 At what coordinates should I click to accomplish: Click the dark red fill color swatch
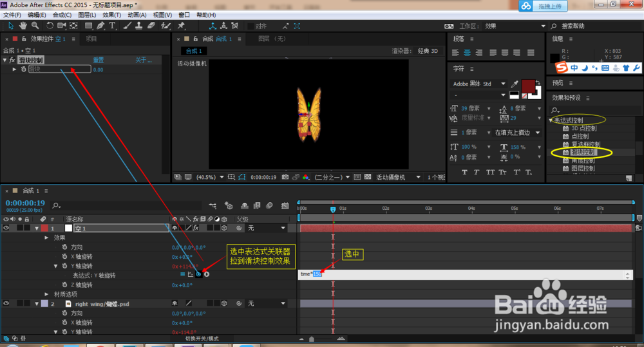527,87
